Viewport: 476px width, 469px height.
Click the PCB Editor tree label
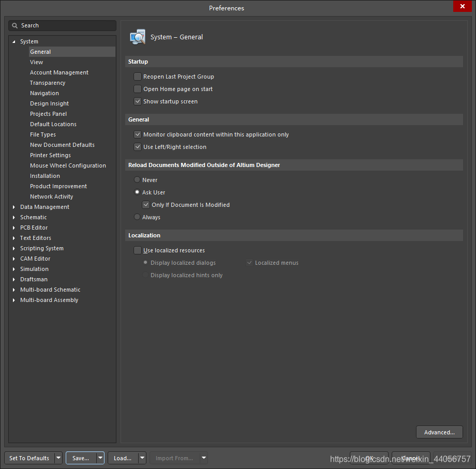coord(34,228)
